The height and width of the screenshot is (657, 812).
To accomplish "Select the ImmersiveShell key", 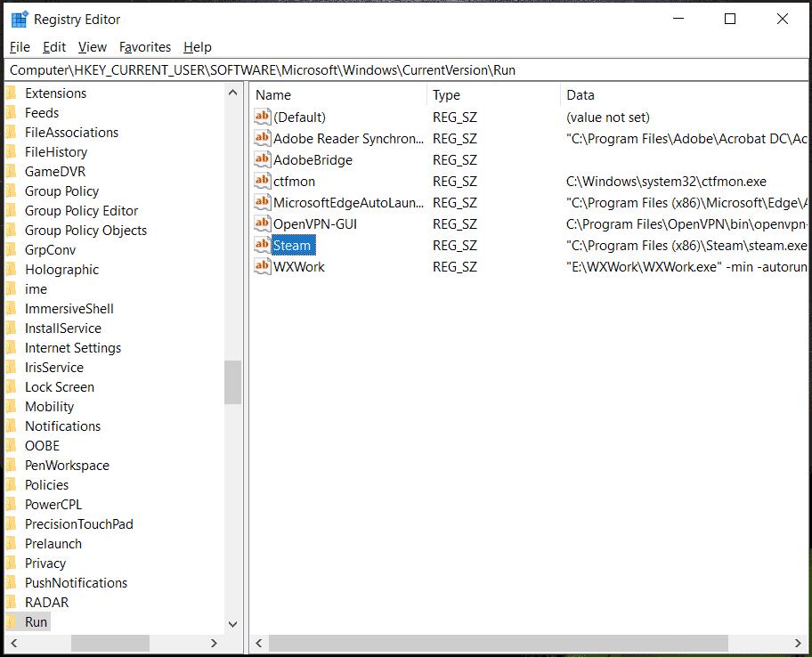I will (x=69, y=309).
